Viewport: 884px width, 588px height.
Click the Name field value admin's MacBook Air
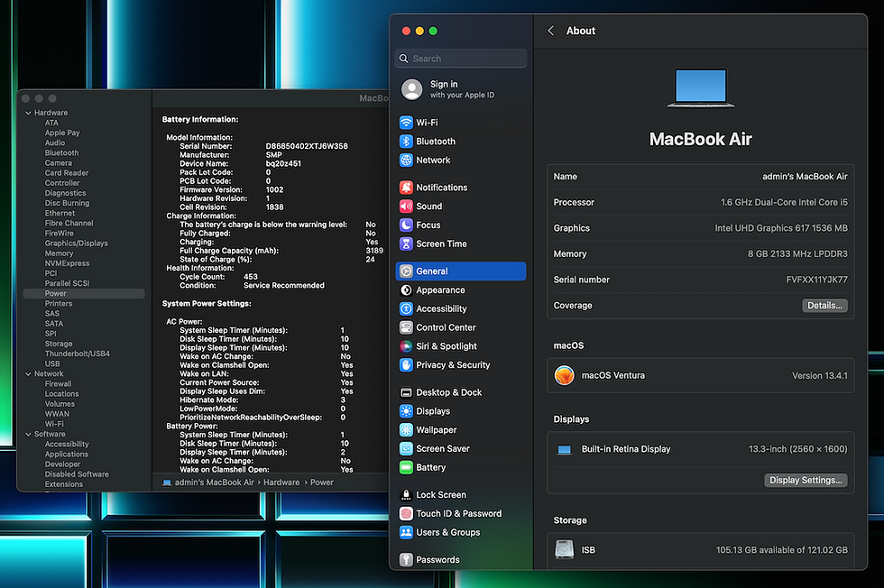[805, 177]
